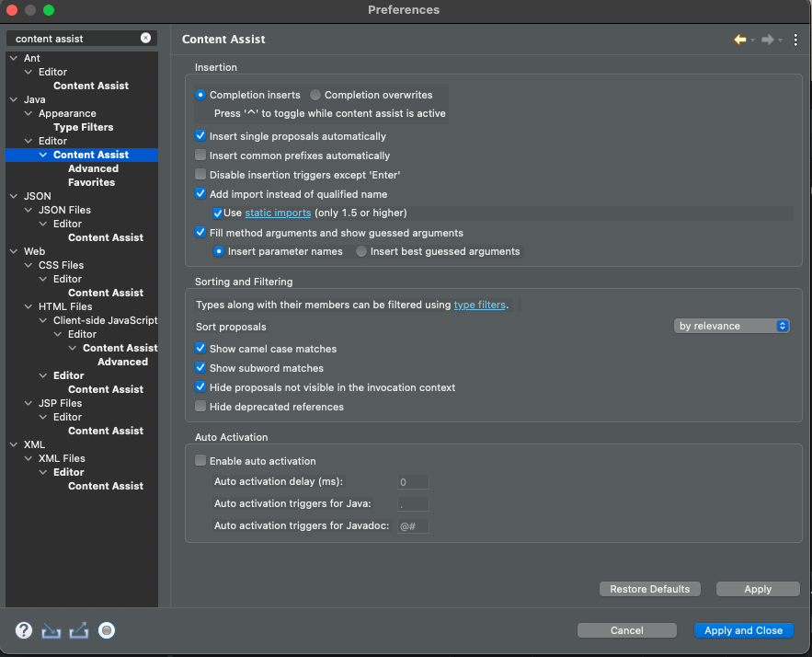Screen dimensions: 812x657
Task: Select Insert parameter names radio button
Action: point(219,251)
